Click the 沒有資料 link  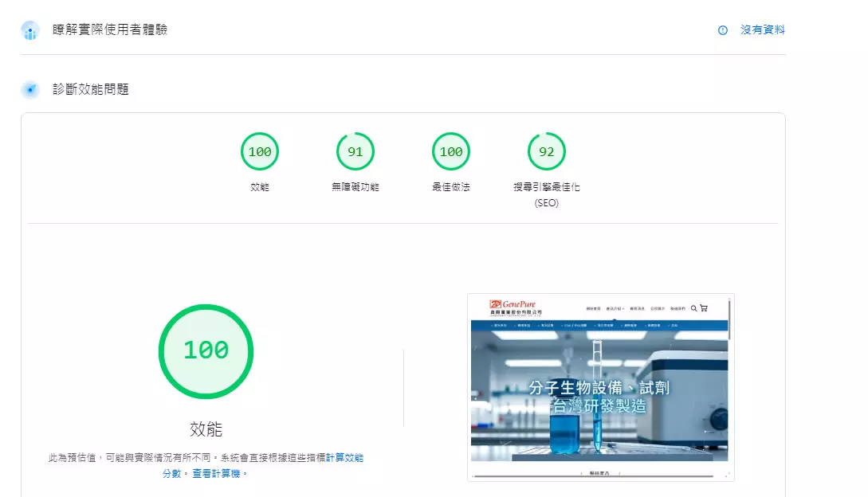click(762, 30)
